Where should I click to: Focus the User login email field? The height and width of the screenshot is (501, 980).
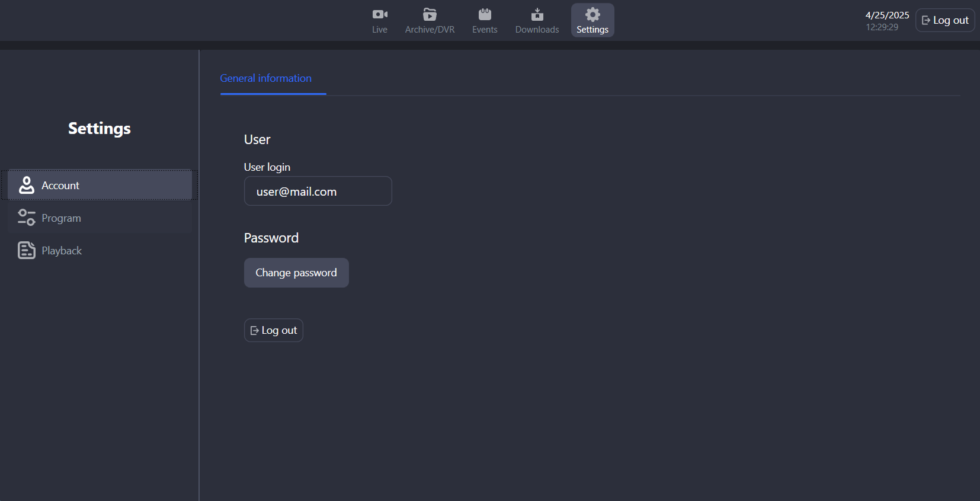pyautogui.click(x=318, y=192)
